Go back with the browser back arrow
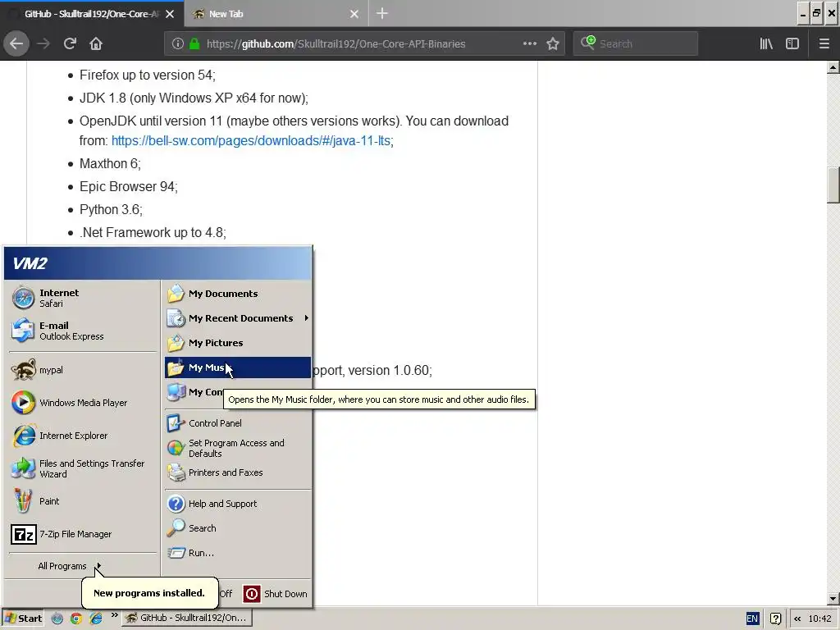Image resolution: width=840 pixels, height=630 pixels. [x=16, y=43]
